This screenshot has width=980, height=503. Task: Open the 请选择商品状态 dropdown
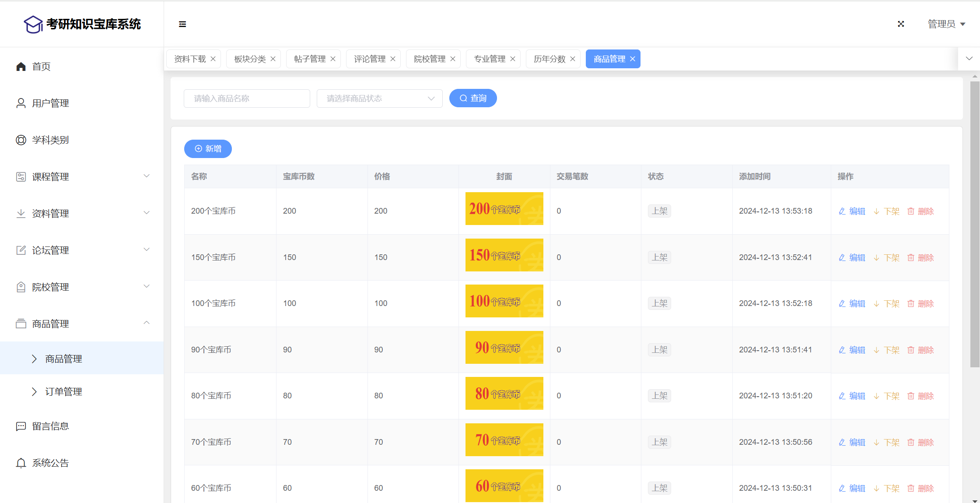pyautogui.click(x=379, y=98)
